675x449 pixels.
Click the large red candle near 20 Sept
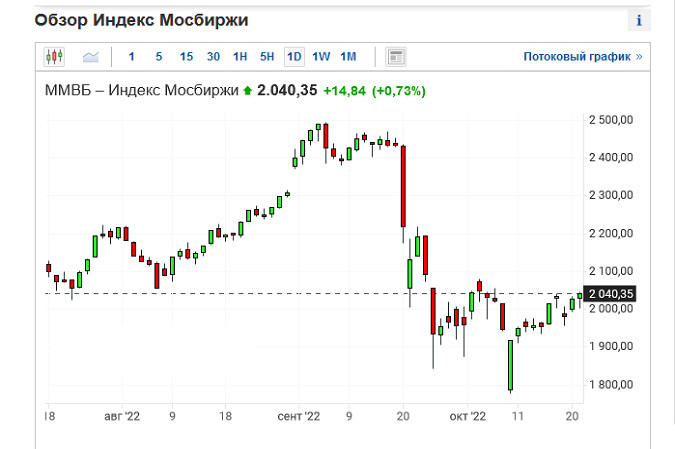402,186
